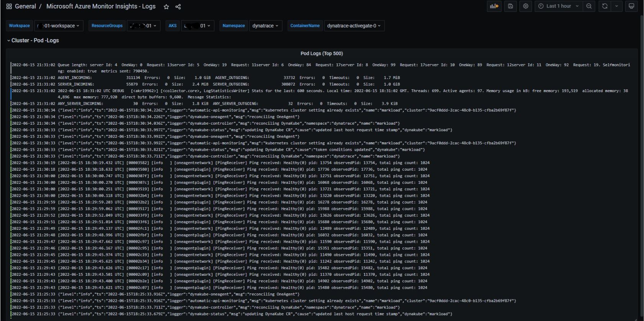Zoom out the time range

point(589,6)
